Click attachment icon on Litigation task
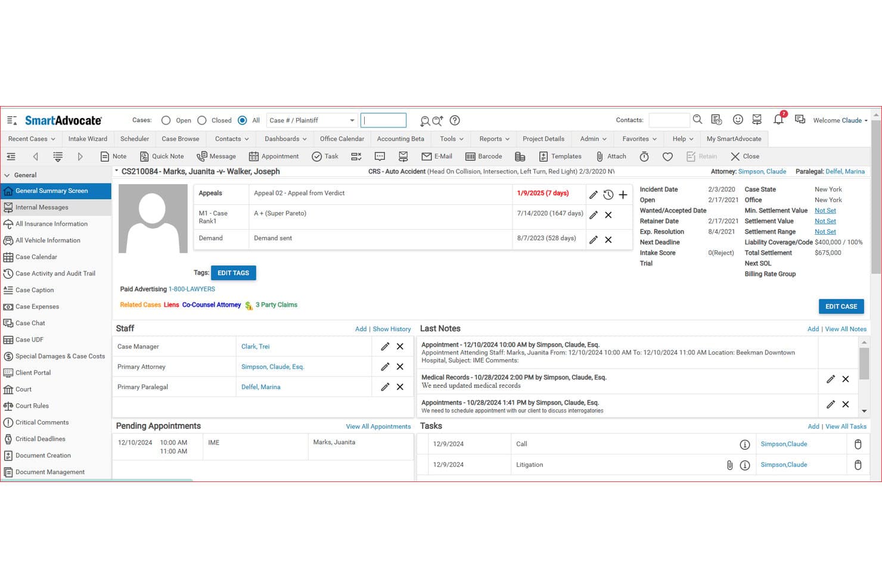This screenshot has width=882, height=588. (729, 465)
